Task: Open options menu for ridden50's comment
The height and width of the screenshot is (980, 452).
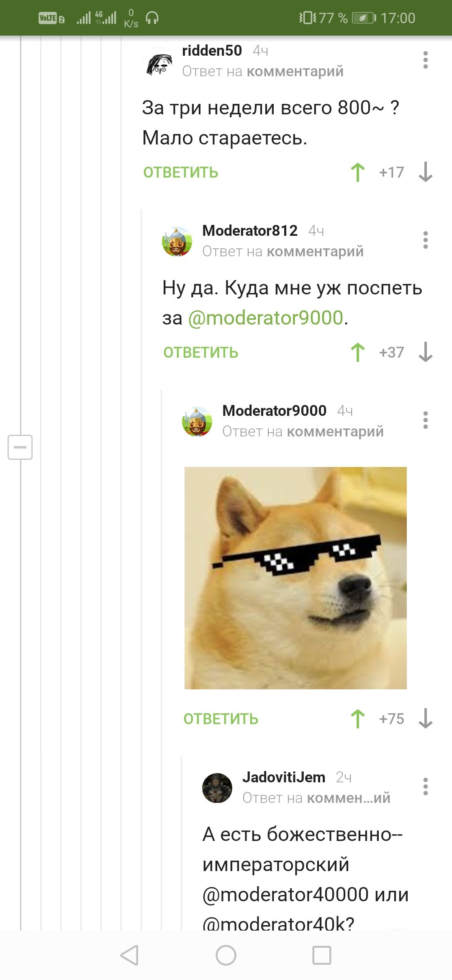Action: [426, 60]
